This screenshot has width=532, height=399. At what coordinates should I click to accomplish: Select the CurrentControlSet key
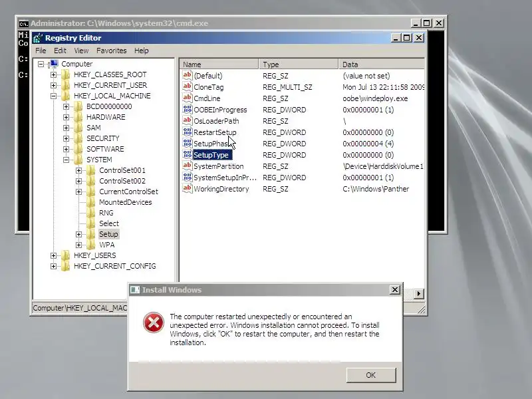[x=128, y=192]
